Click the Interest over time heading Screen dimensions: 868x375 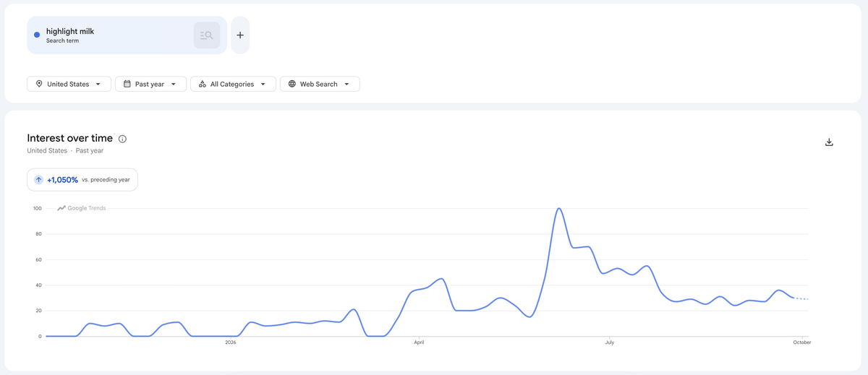pos(70,138)
